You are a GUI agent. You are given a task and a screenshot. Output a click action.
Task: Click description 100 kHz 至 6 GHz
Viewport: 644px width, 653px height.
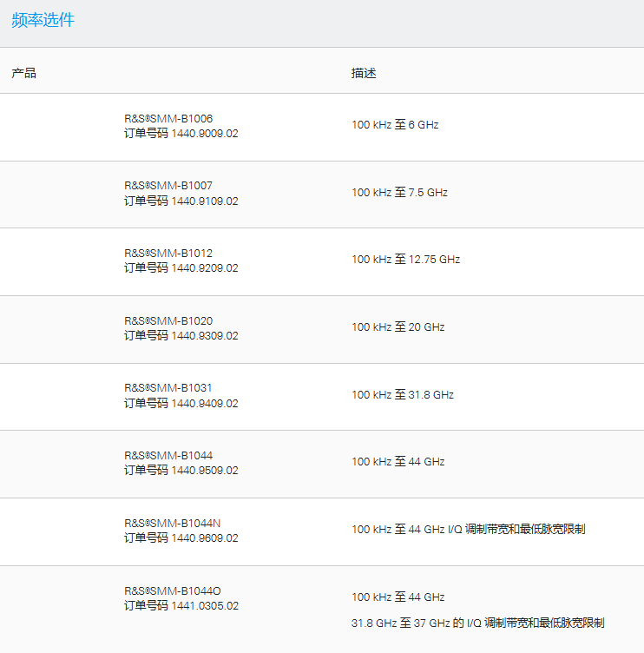(x=395, y=124)
